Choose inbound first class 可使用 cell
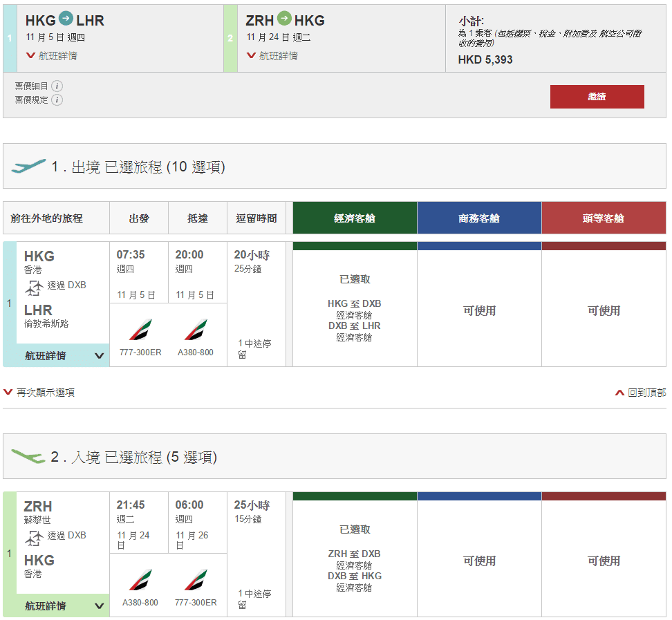The image size is (672, 620). coord(604,561)
